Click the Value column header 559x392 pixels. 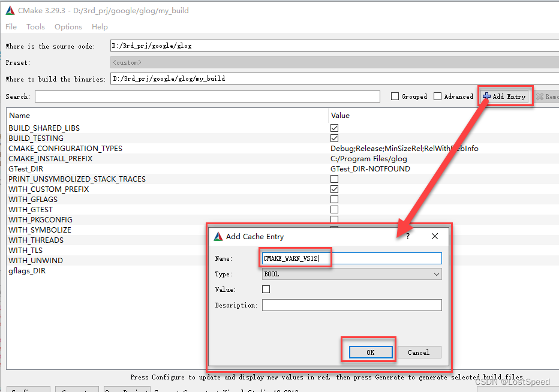(340, 116)
